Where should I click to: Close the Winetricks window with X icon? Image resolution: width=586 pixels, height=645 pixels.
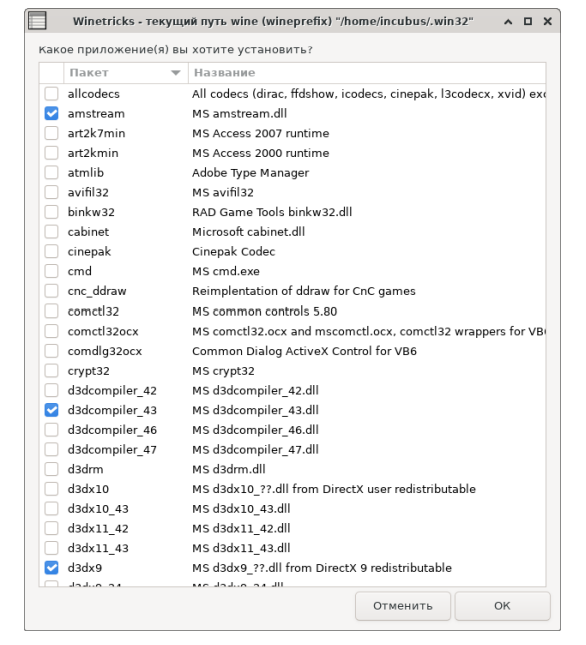click(x=547, y=21)
